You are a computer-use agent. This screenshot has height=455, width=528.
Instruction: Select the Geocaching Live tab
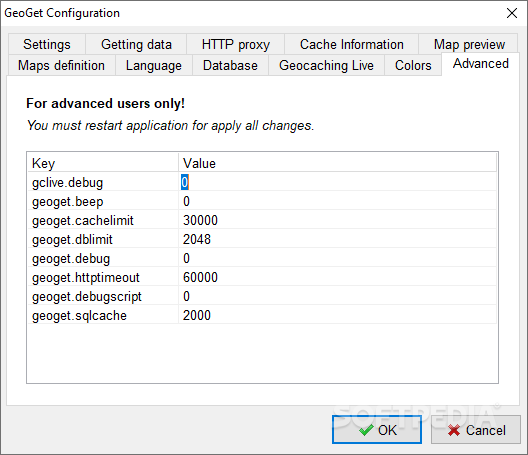326,65
